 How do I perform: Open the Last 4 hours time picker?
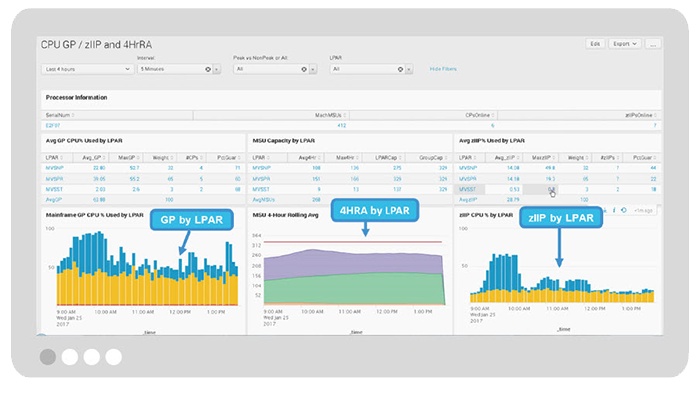88,69
